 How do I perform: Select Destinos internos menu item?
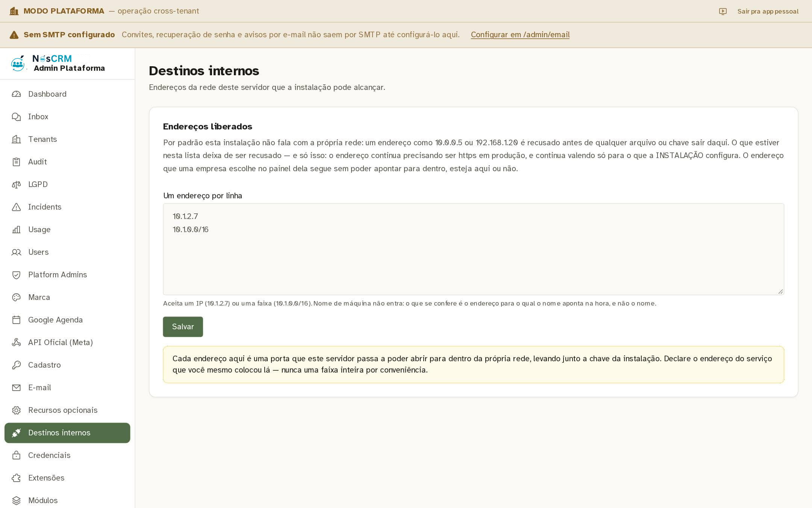click(67, 433)
